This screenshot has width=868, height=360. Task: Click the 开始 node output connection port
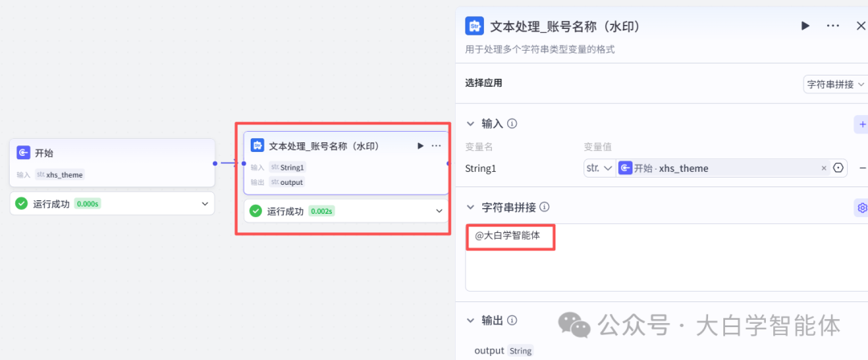pos(215,163)
